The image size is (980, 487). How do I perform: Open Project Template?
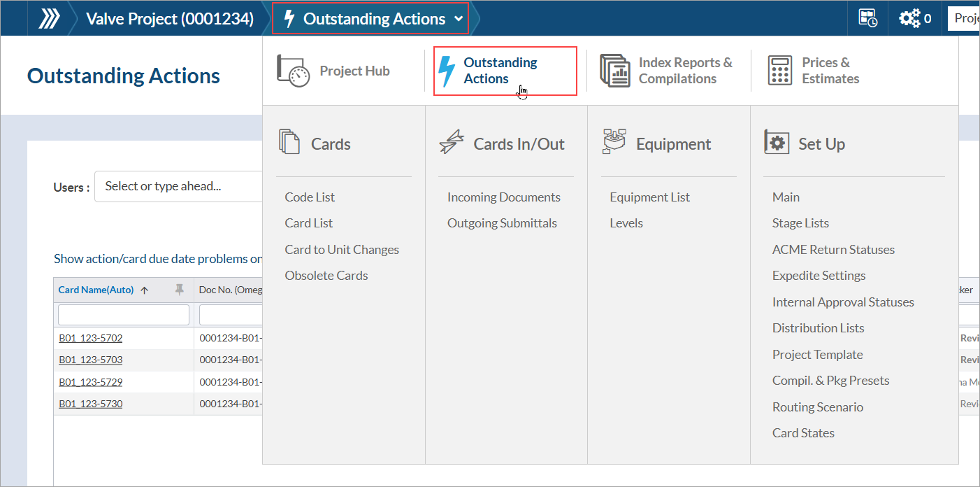pos(817,355)
